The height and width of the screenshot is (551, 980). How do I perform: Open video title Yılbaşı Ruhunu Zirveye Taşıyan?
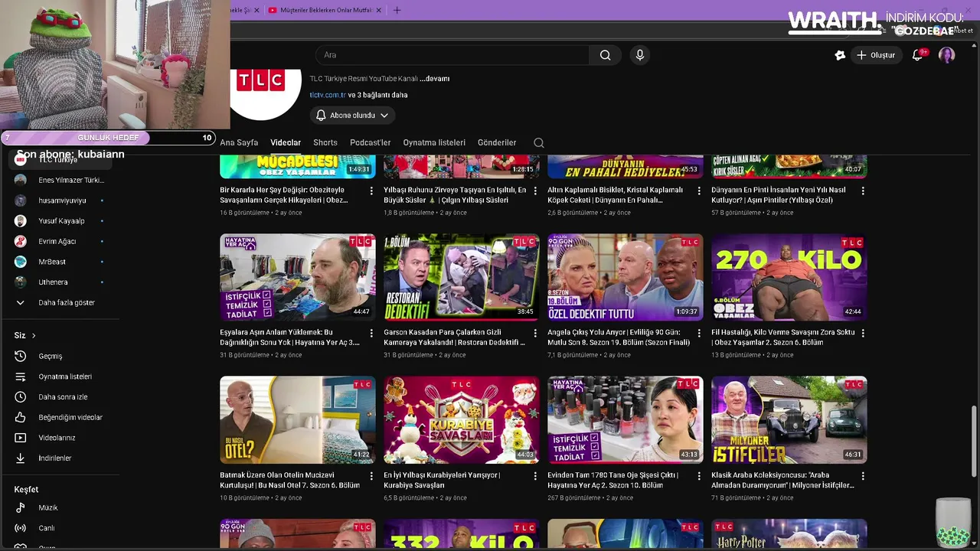click(x=455, y=195)
